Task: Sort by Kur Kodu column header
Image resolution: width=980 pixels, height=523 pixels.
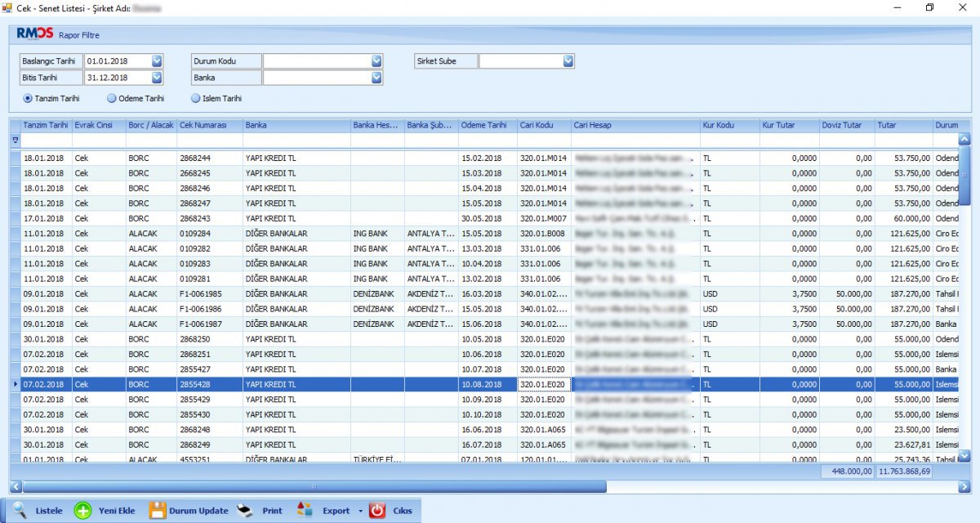Action: 729,125
